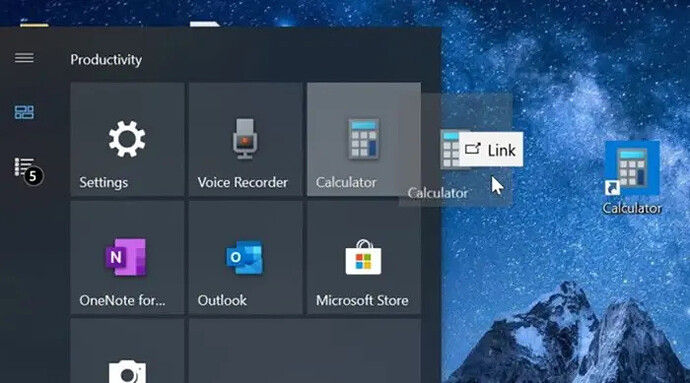The width and height of the screenshot is (690, 383).
Task: Click the shortcut arrow overlay on Calculator
Action: (x=612, y=188)
